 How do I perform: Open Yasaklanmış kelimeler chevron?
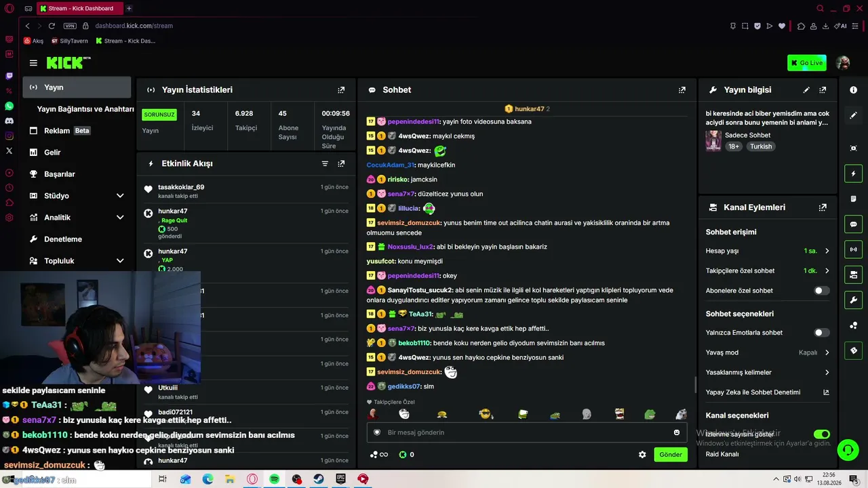827,372
